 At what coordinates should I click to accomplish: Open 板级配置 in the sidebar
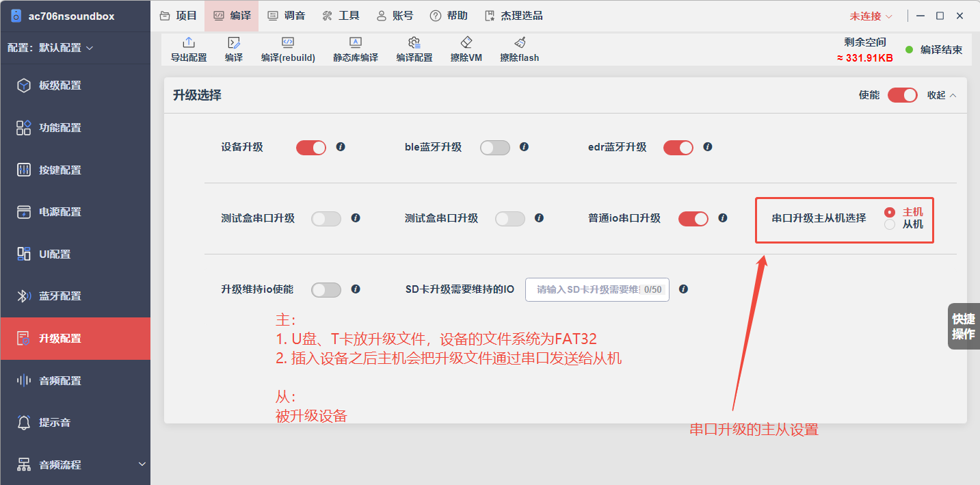75,86
